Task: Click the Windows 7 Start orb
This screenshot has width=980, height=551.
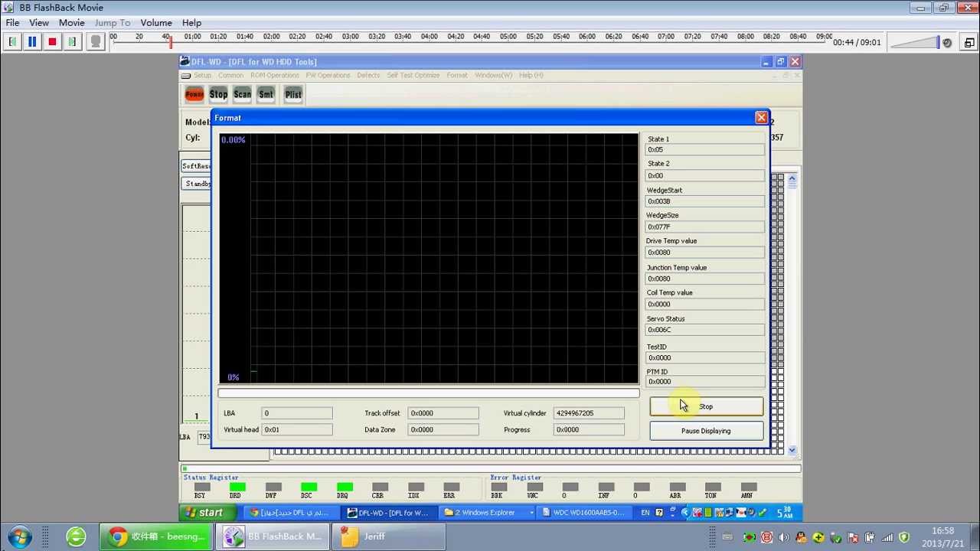Action: 20,536
